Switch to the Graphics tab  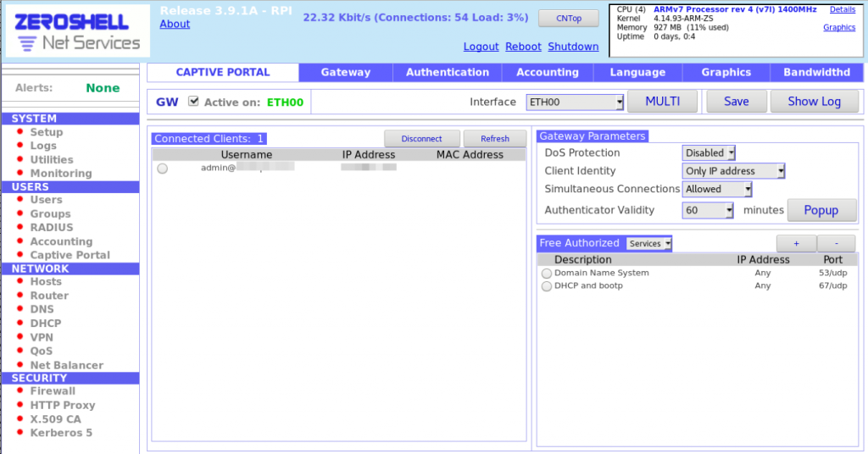click(726, 73)
